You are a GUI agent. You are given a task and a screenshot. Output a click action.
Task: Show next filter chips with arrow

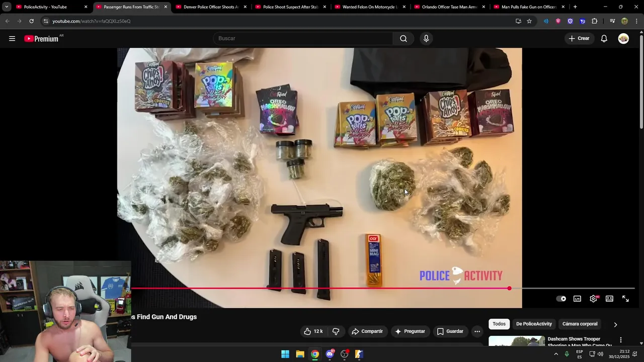pos(615,325)
